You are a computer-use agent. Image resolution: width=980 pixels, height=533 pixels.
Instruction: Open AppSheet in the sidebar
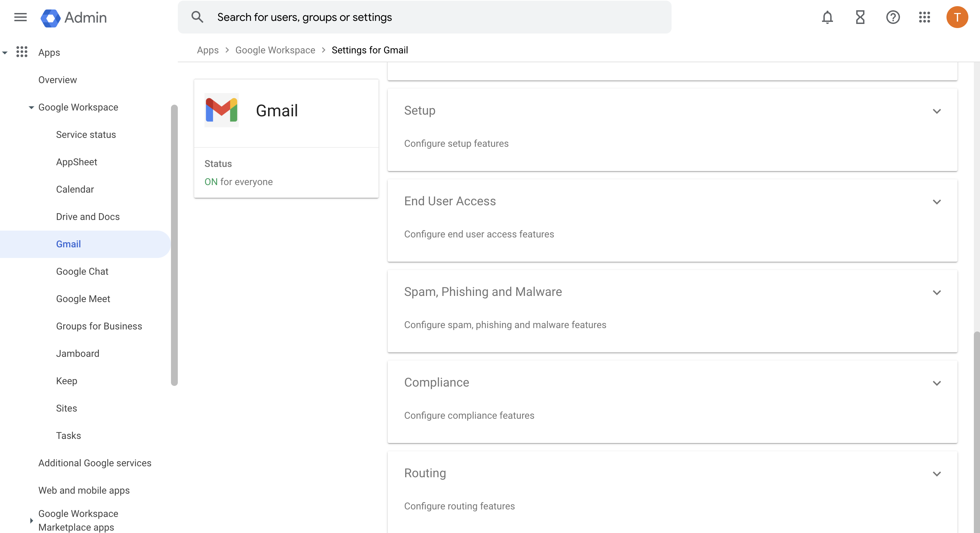(77, 162)
